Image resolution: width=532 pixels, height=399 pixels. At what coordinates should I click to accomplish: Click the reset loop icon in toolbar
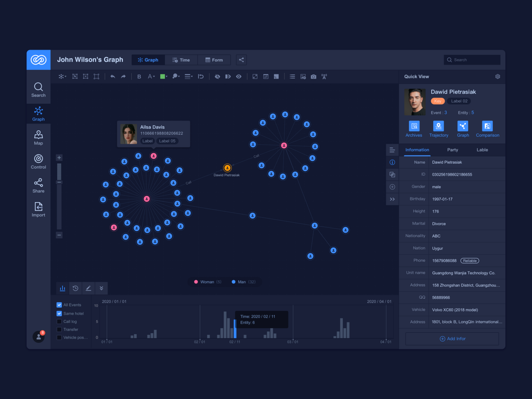tap(201, 76)
